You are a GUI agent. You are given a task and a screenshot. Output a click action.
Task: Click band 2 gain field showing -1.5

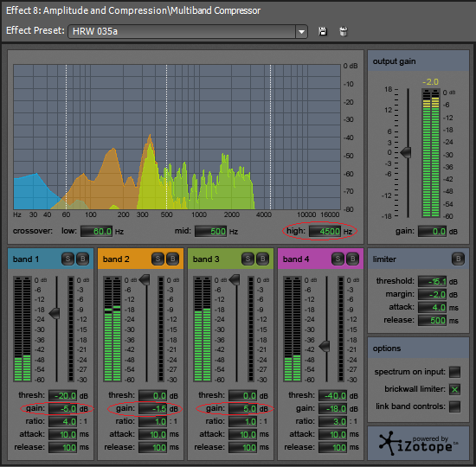[152, 409]
